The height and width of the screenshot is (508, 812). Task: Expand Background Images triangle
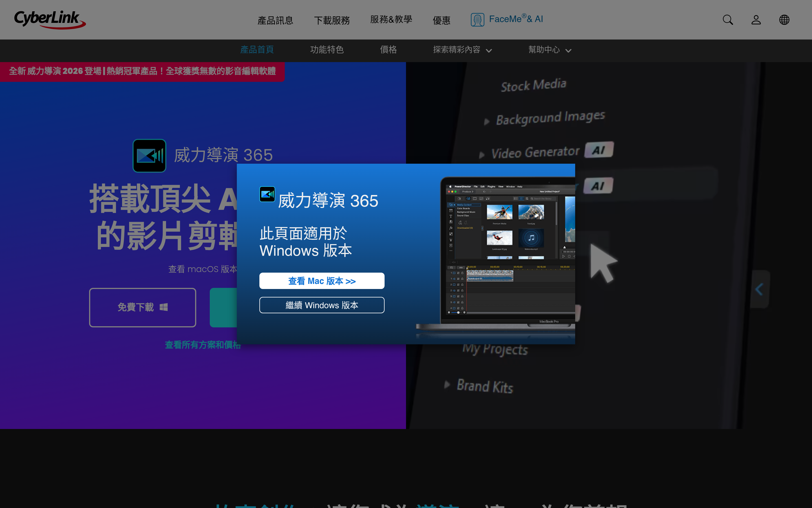click(487, 122)
